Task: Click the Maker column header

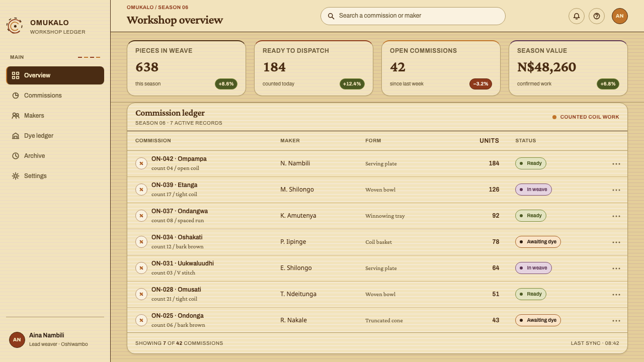Action: click(x=290, y=141)
